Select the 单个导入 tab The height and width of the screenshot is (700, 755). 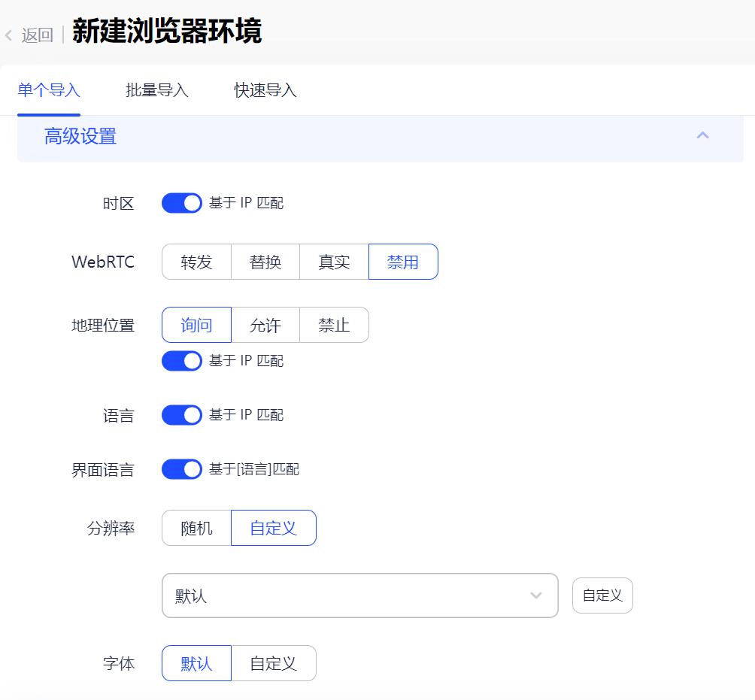pyautogui.click(x=49, y=91)
